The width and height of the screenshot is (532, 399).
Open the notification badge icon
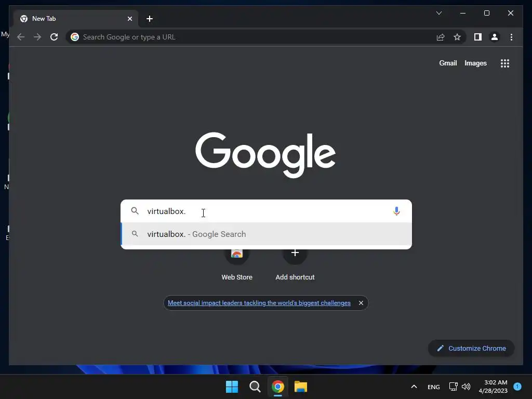click(517, 386)
